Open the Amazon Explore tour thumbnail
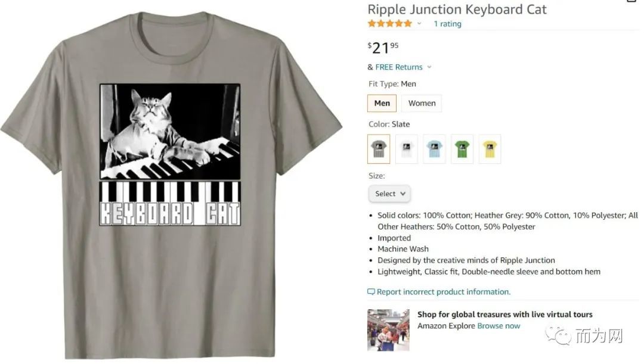Image resolution: width=644 pixels, height=364 pixels. click(x=389, y=330)
